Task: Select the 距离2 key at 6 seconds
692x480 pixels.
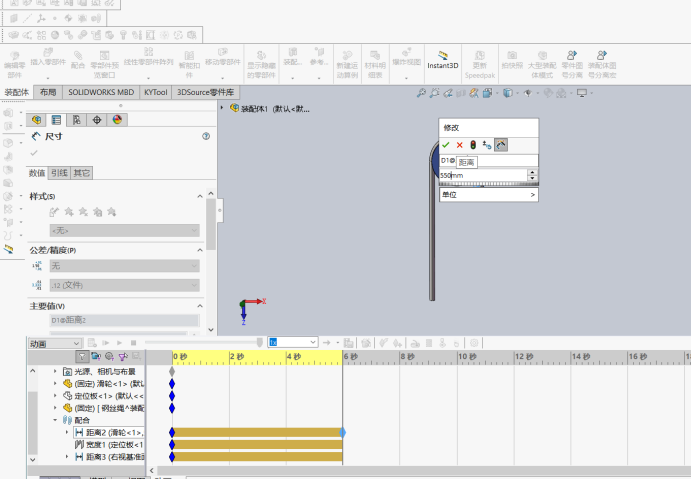Action: tap(342, 432)
